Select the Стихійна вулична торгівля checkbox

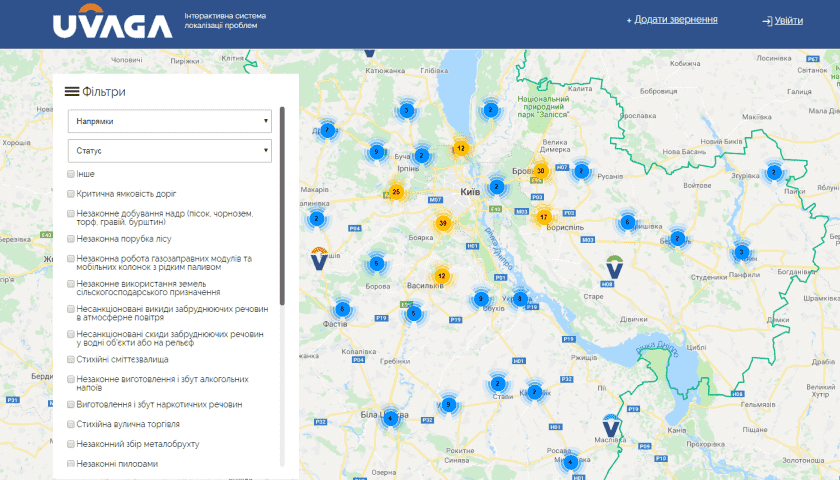(71, 424)
